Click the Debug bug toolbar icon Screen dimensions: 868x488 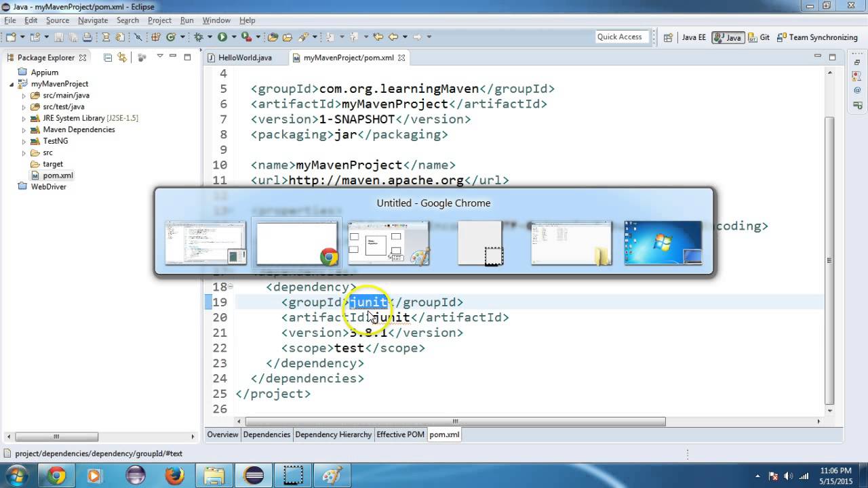tap(199, 37)
